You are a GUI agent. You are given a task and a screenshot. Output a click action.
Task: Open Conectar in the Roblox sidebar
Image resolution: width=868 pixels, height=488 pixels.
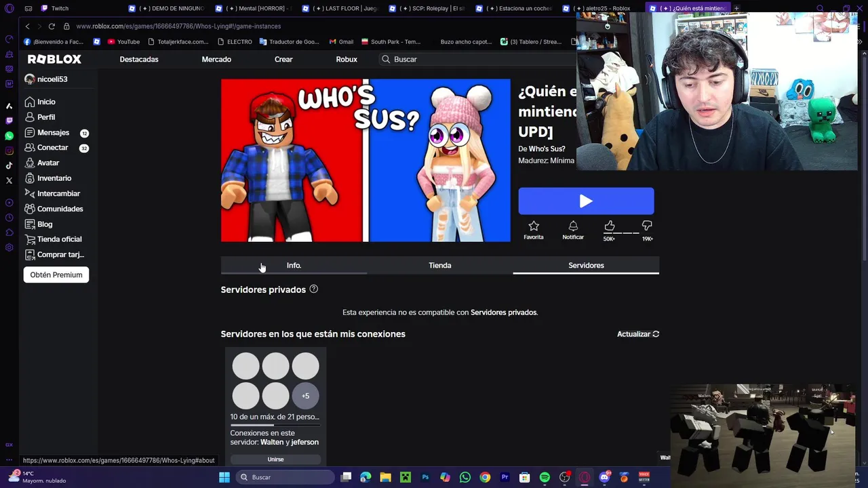point(56,148)
